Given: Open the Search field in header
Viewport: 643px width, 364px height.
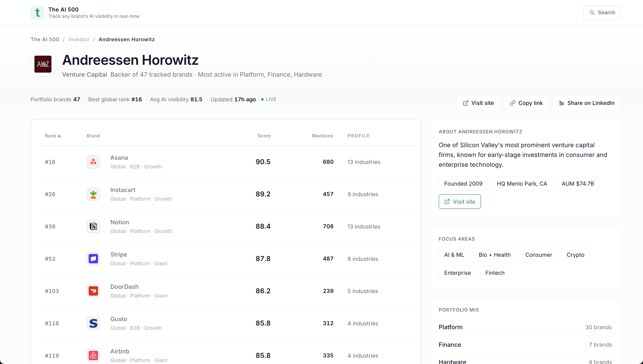Looking at the screenshot, I should point(602,13).
